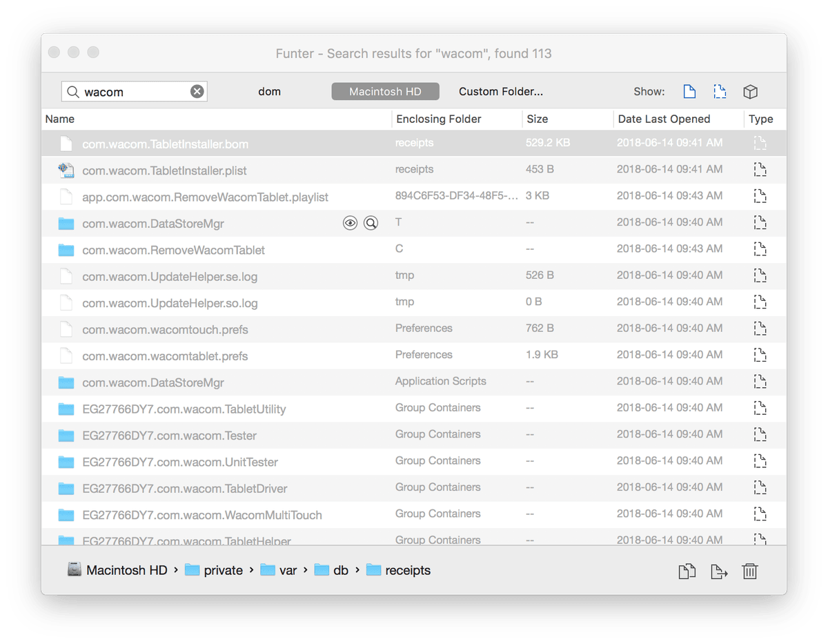Show regular files filter icon
828x644 pixels.
[x=689, y=92]
